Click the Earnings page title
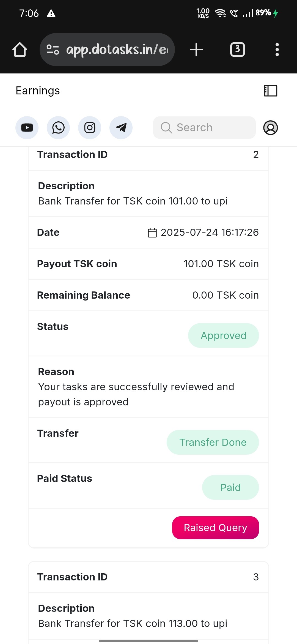This screenshot has width=297, height=644. tap(38, 91)
